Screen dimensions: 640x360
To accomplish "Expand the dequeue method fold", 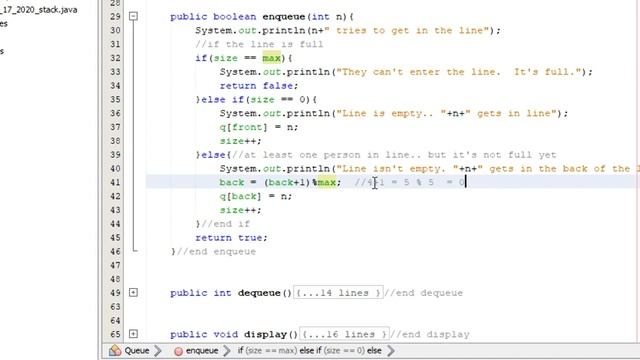I will (x=133, y=292).
